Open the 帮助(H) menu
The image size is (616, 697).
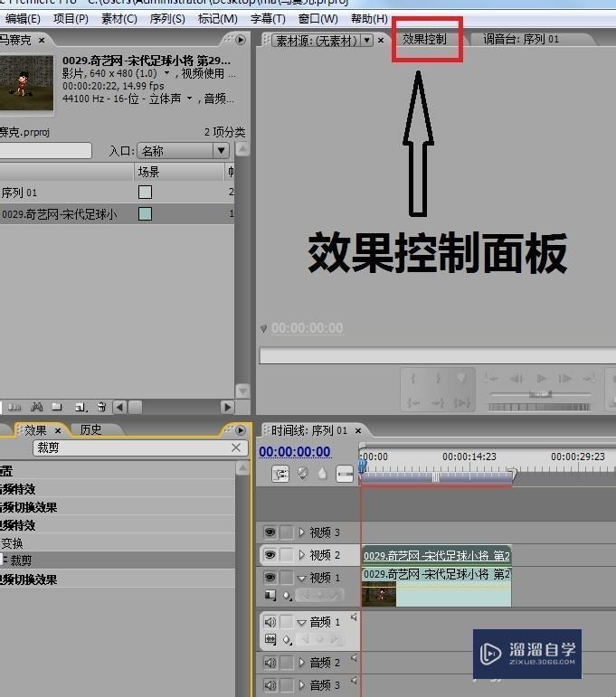click(369, 19)
